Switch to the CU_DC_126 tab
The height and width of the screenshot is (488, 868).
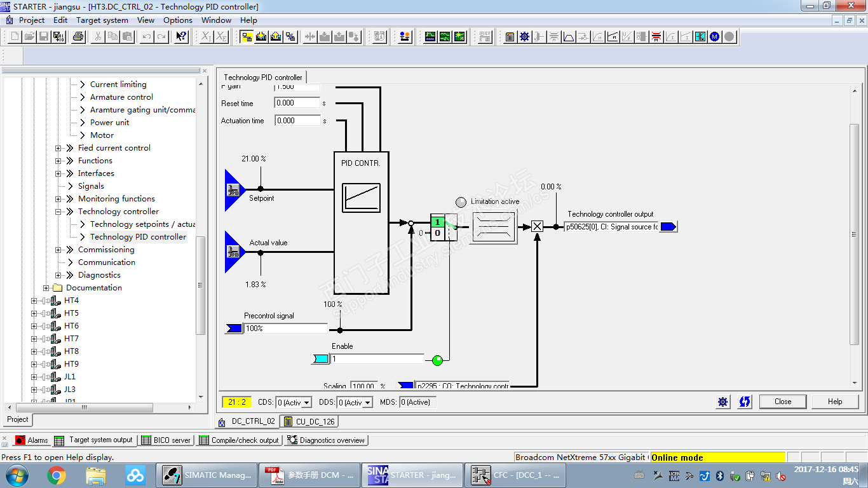(x=309, y=421)
